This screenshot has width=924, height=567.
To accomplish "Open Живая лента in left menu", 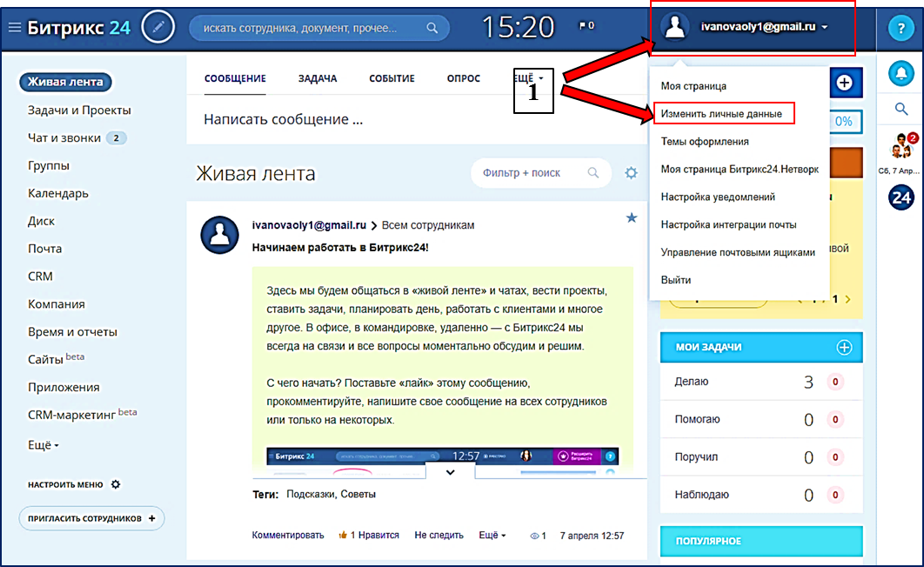I will click(65, 82).
